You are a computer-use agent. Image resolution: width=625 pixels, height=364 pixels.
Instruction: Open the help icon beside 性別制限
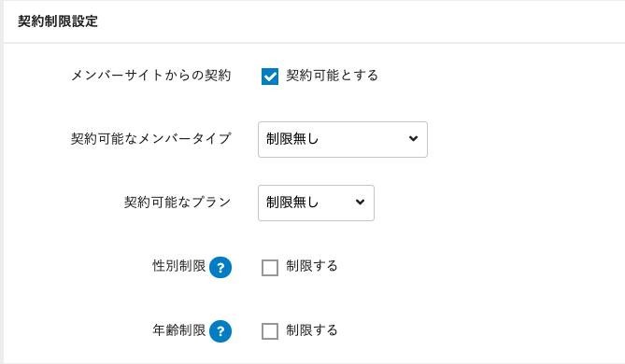(220, 267)
